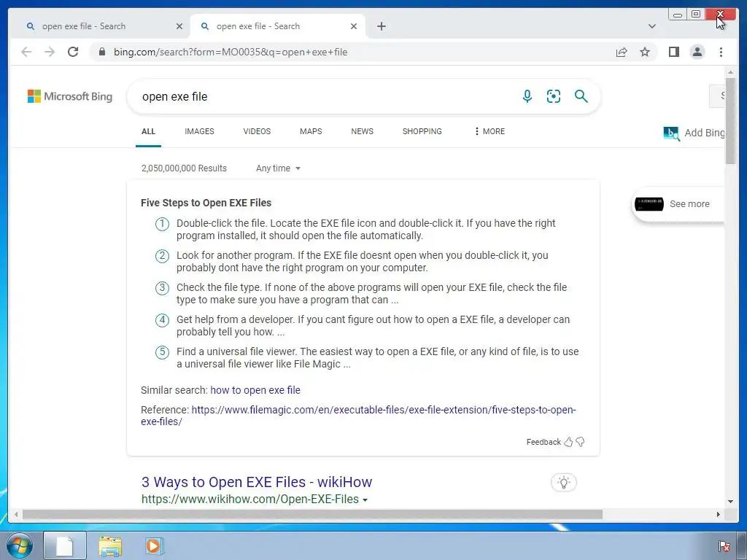
Task: Click the vertical scrollbar thumb
Action: click(x=730, y=121)
